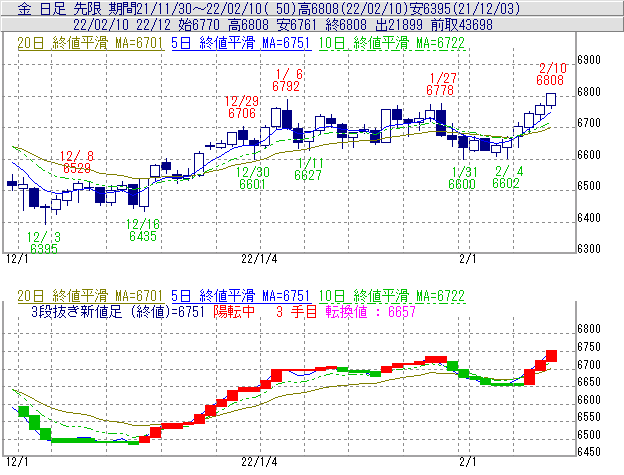This screenshot has height=475, width=624.
Task: Click the 12/30 low label 6601
Action: pos(253,184)
